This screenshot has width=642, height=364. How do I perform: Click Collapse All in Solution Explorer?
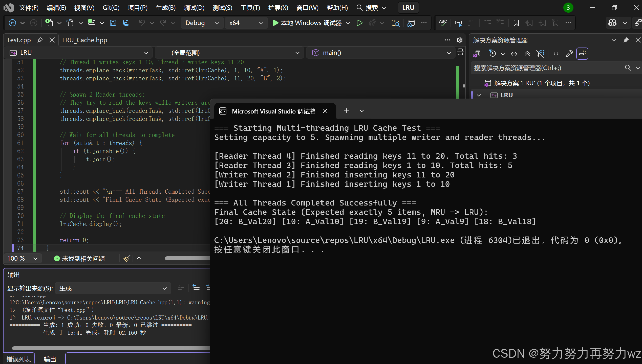click(527, 53)
